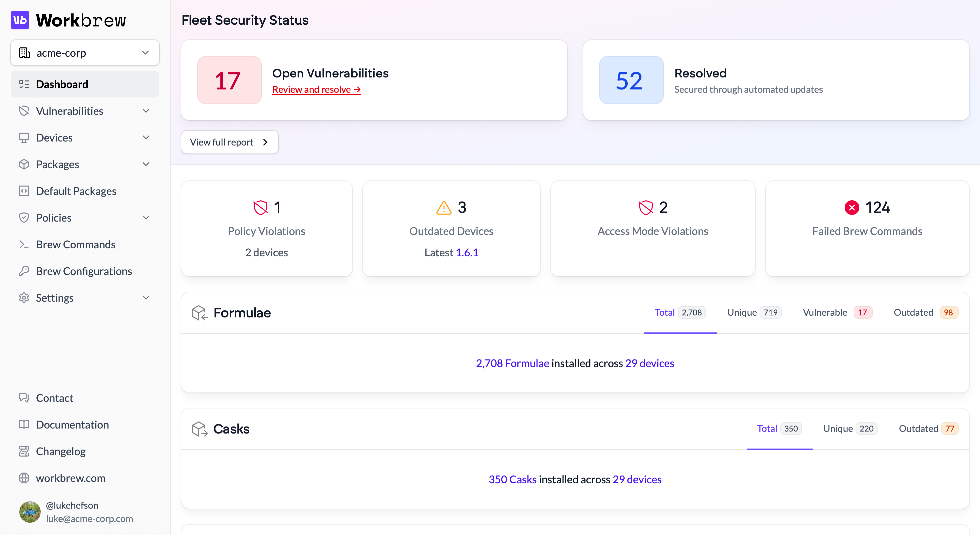980x535 pixels.
Task: Click the Brew Configurations key icon
Action: [x=24, y=271]
